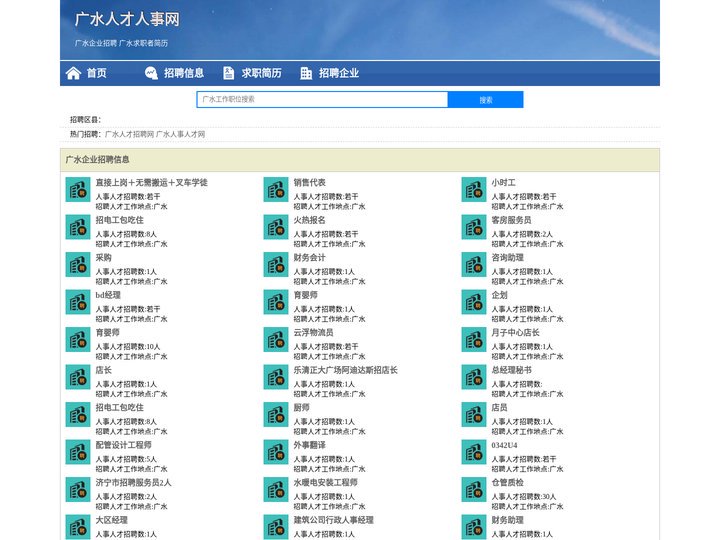Click the job icon next to 月子中心店长
Image resolution: width=720 pixels, height=540 pixels.
click(x=474, y=340)
